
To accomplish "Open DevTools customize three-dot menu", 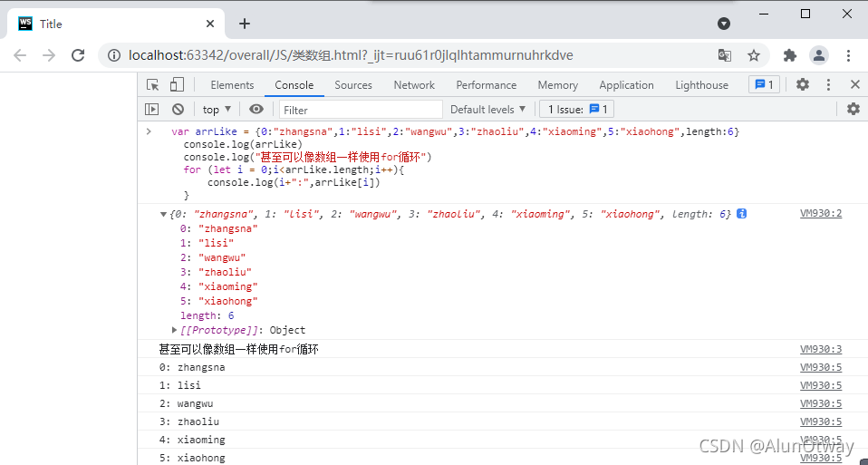I will click(x=828, y=84).
